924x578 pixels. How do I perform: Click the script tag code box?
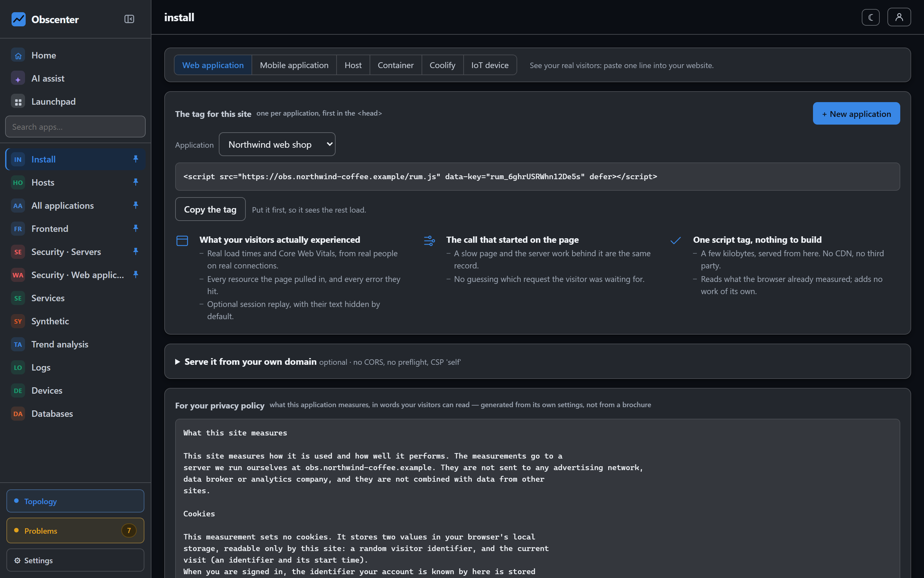coord(537,177)
